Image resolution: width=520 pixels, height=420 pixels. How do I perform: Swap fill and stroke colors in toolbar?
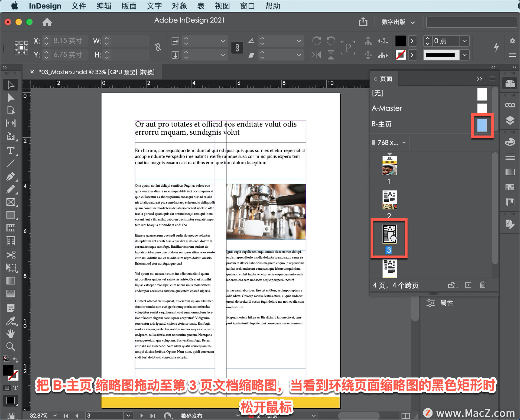(x=15, y=360)
